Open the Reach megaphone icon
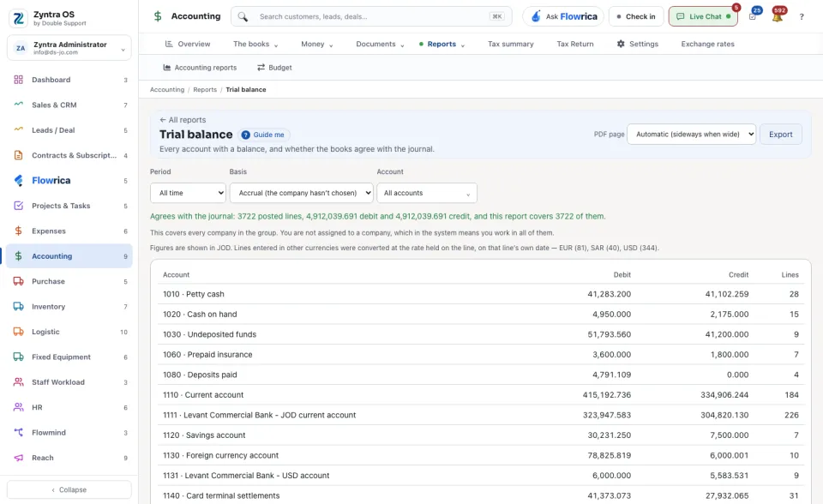The image size is (823, 504). point(18,458)
